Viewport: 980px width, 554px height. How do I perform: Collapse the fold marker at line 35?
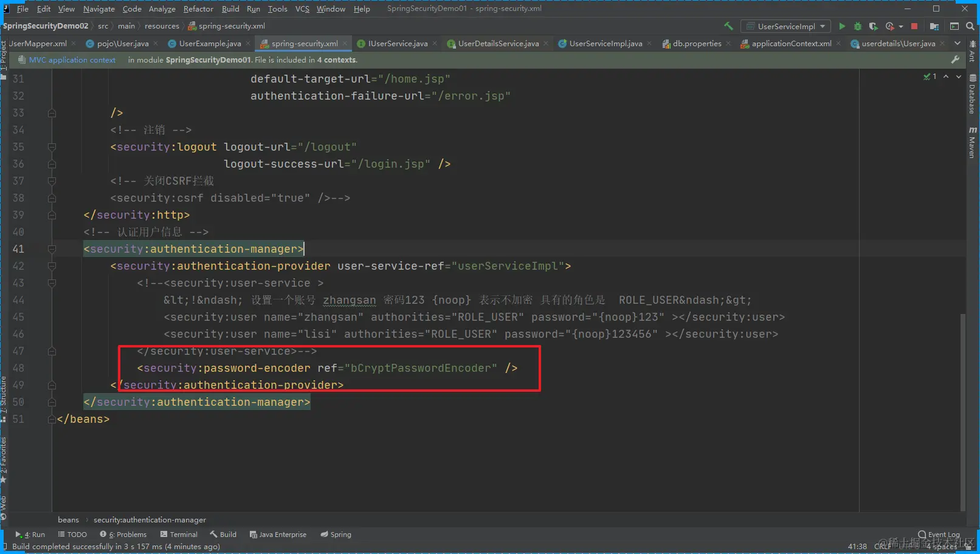(x=52, y=147)
